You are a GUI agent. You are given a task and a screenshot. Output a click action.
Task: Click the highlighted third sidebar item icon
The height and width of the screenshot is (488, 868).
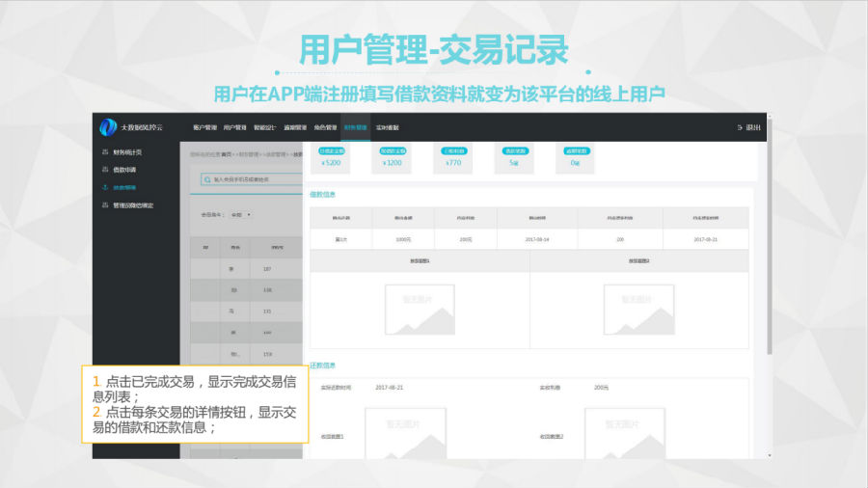pos(104,187)
